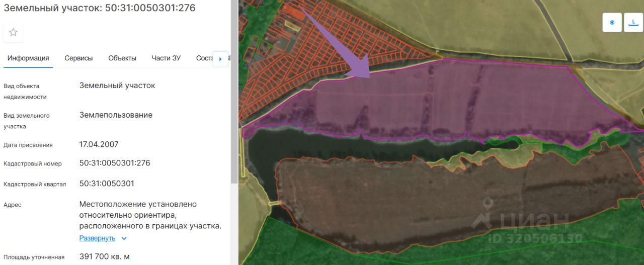644x265 pixels.
Task: Select the address text beginning Местоположение установлено
Action: [x=150, y=215]
